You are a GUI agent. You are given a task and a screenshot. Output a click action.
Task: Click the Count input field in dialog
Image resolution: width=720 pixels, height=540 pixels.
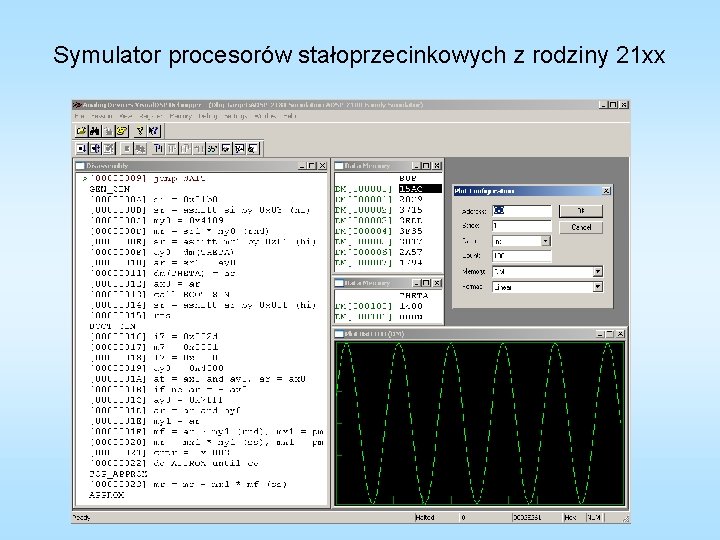(522, 256)
